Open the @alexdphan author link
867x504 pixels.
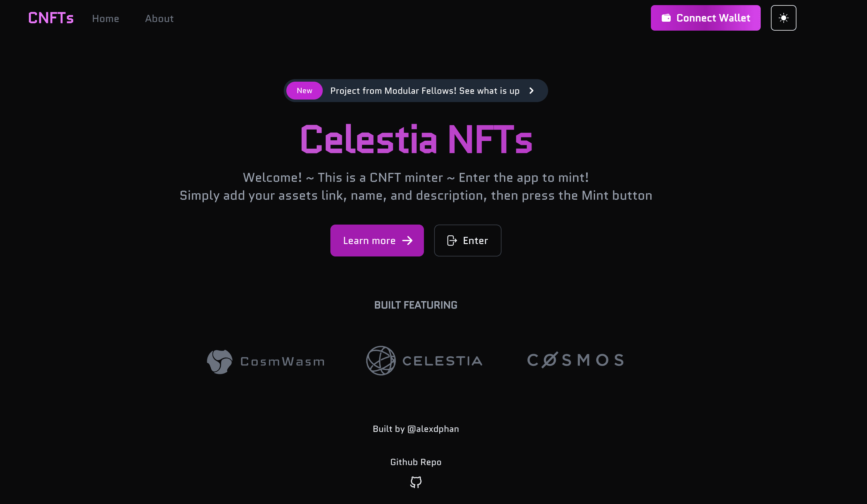pos(433,429)
